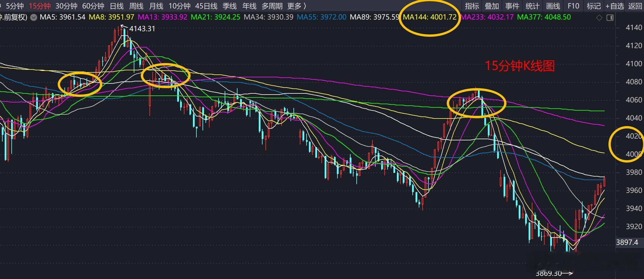Click the 4143.31 high price marker
This screenshot has height=279, width=644.
coord(142,29)
